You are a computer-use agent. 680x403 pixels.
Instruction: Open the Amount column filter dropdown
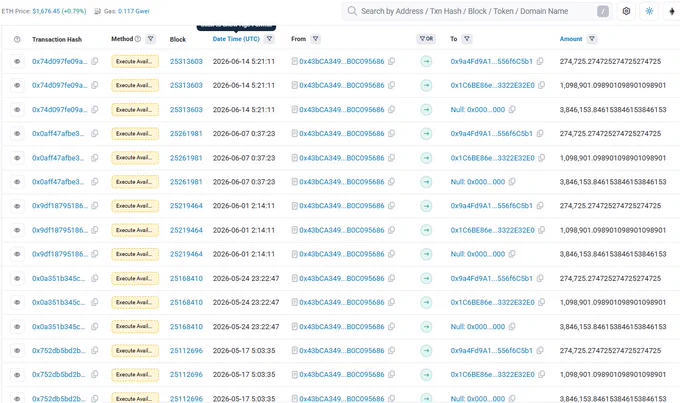(x=592, y=39)
